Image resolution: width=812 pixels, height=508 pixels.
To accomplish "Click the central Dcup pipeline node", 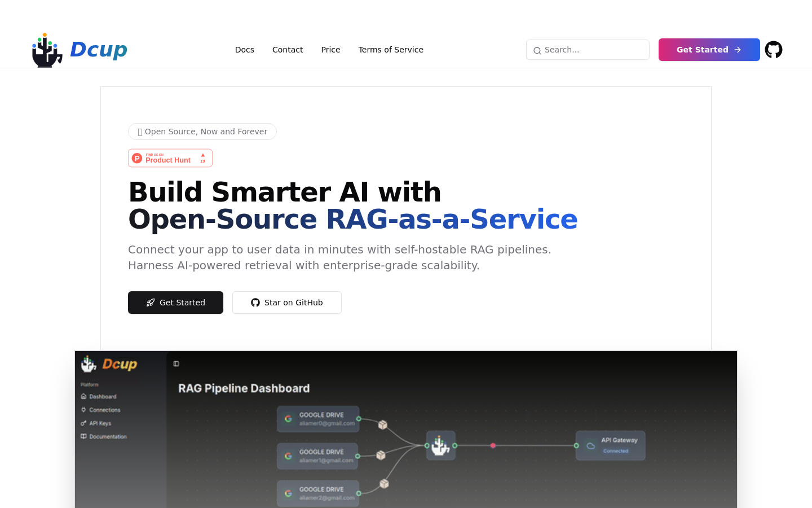I will coord(440,445).
